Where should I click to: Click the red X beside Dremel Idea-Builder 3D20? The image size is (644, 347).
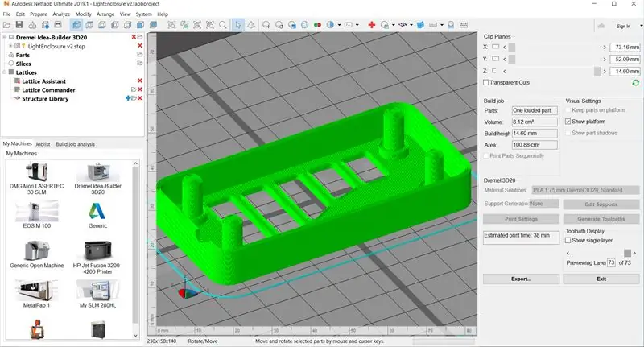click(134, 37)
